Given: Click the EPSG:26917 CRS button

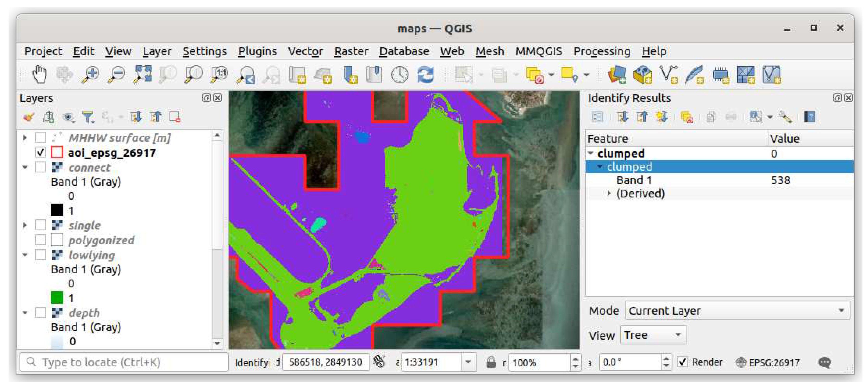Looking at the screenshot, I should 768,362.
